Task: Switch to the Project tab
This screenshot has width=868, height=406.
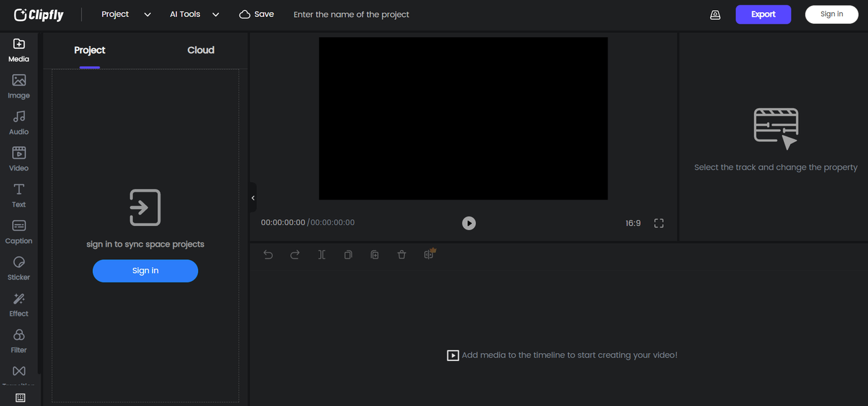Action: pos(90,50)
